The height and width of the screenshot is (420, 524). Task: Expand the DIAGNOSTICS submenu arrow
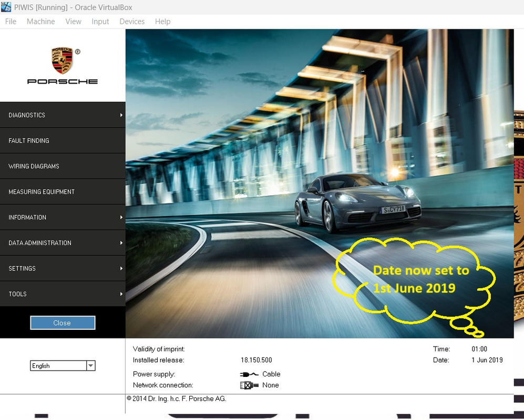[121, 115]
